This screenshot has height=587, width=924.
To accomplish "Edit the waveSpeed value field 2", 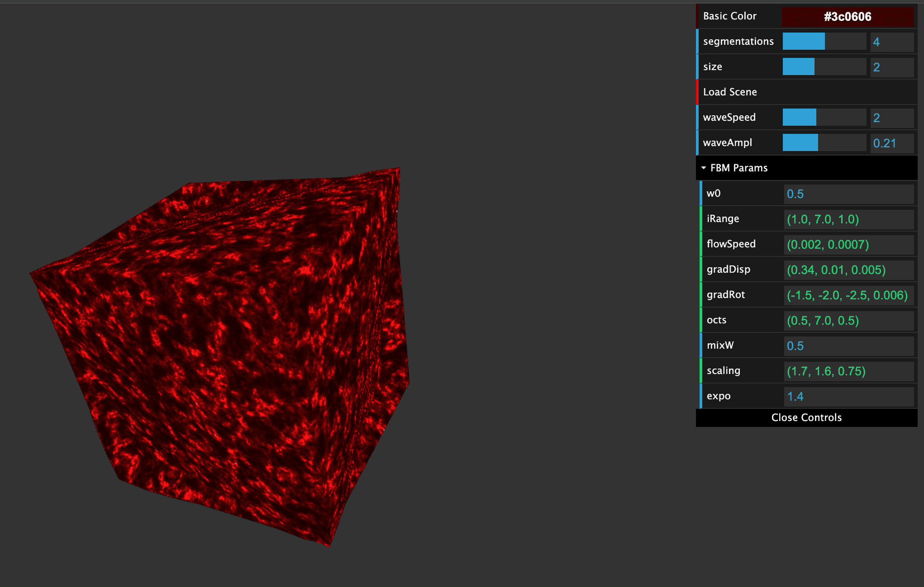I will click(x=892, y=118).
